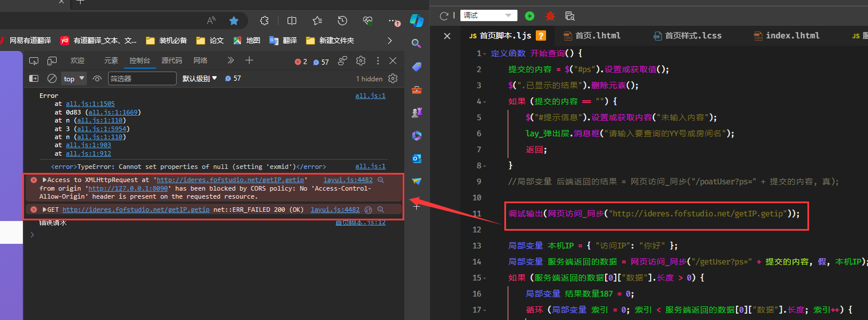Add a new DevTools tool with plus

point(249,61)
